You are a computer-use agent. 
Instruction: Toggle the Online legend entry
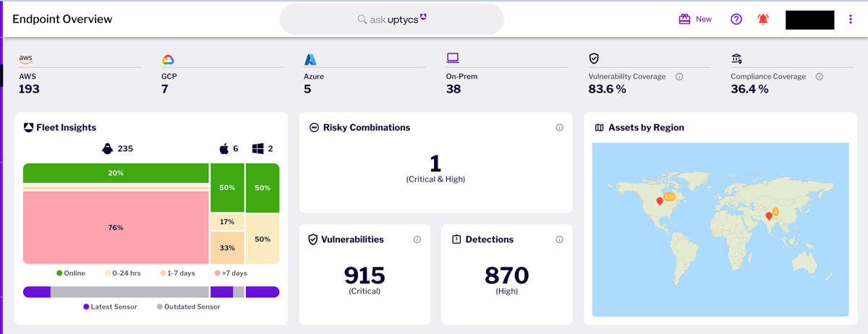71,273
